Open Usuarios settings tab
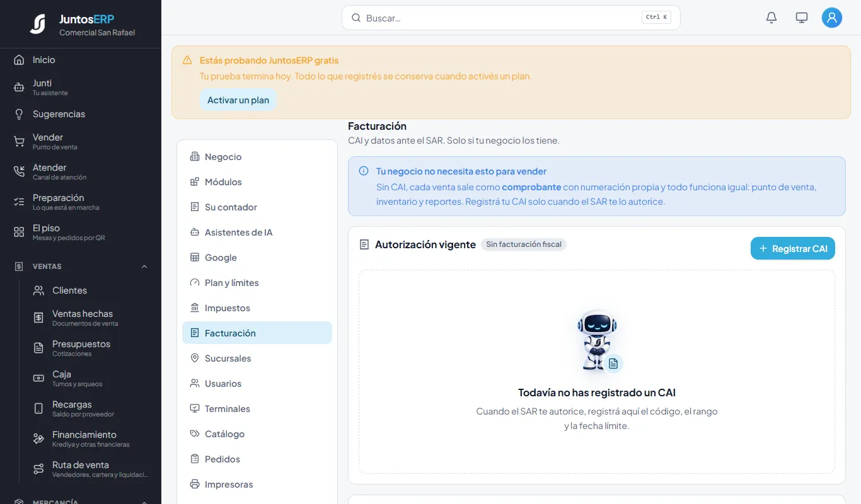Image resolution: width=861 pixels, height=504 pixels. pyautogui.click(x=257, y=384)
